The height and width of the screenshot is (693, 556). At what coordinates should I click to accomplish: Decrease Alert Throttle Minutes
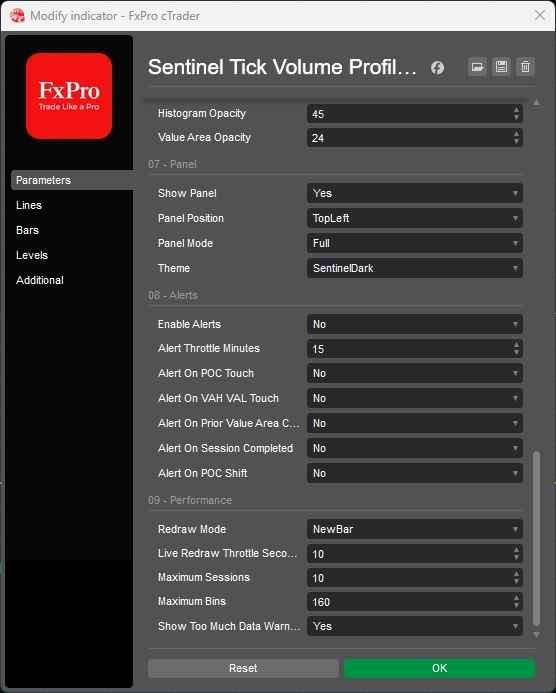[x=516, y=353]
